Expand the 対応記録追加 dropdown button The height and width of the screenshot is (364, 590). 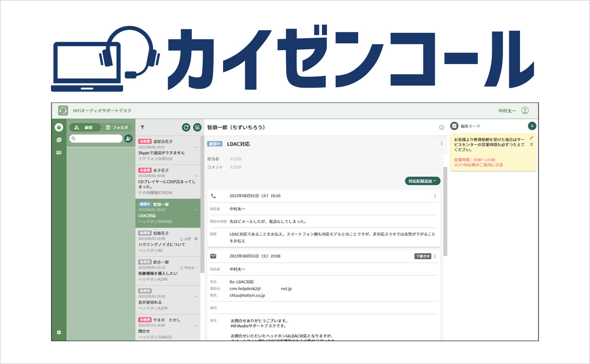click(x=423, y=181)
